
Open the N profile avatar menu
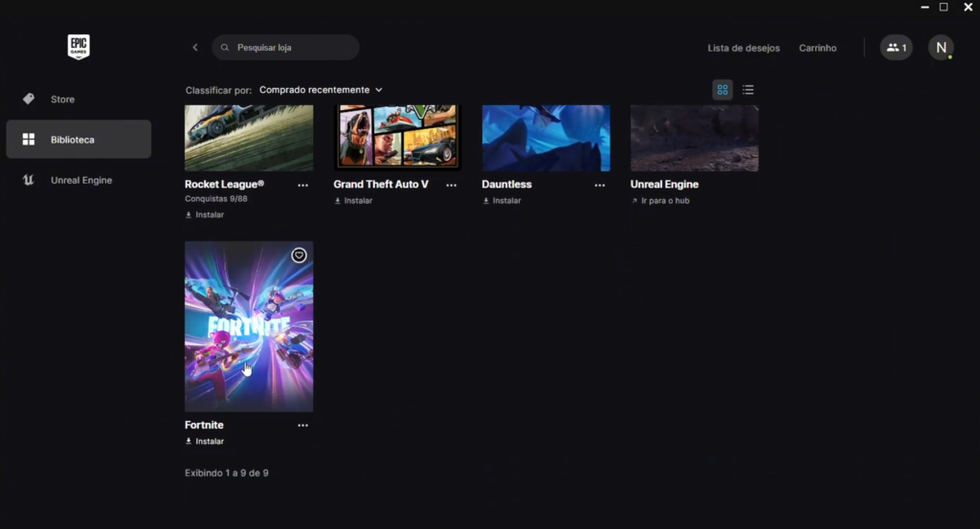[941, 48]
